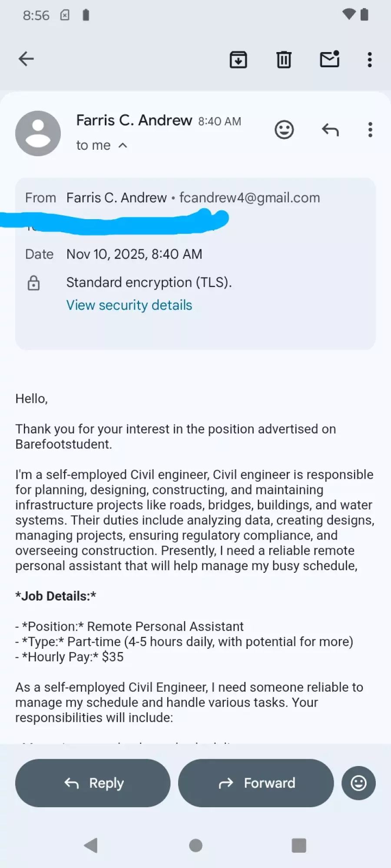This screenshot has width=391, height=868.
Task: Tap Android recent apps square button
Action: (299, 845)
